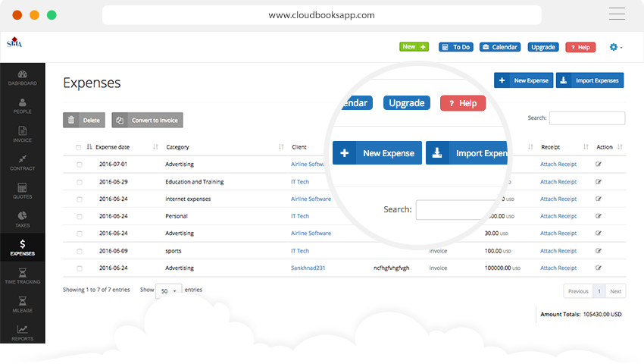644x364 pixels.
Task: Attach Receipt for the Sankhnad231 expense
Action: [558, 268]
